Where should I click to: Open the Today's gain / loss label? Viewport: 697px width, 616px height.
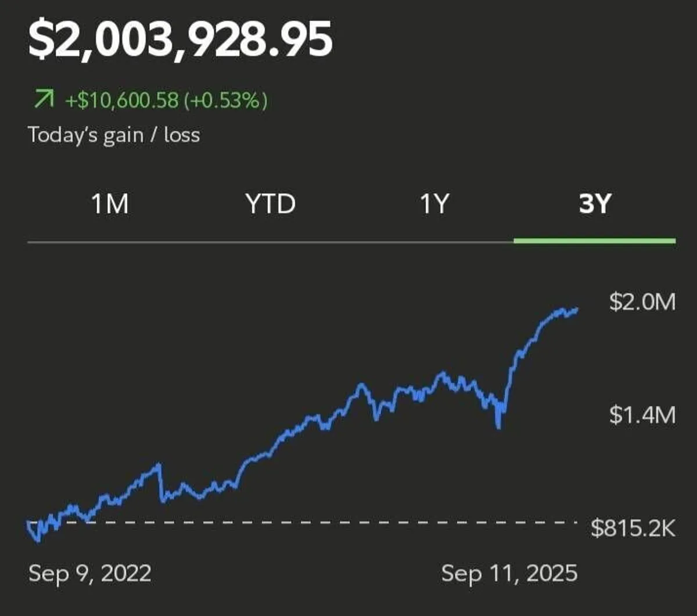coord(114,135)
